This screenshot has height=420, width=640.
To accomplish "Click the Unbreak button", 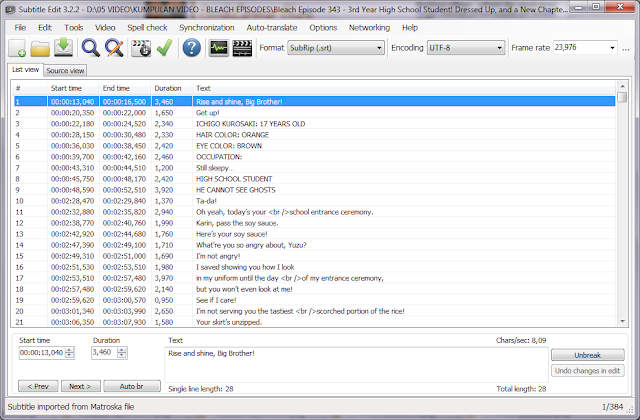I will click(x=588, y=355).
